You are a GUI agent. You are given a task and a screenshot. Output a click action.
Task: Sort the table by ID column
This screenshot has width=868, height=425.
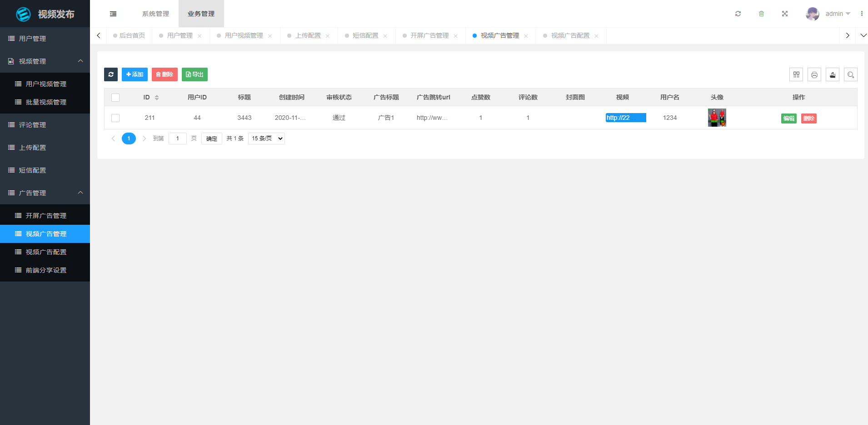156,98
